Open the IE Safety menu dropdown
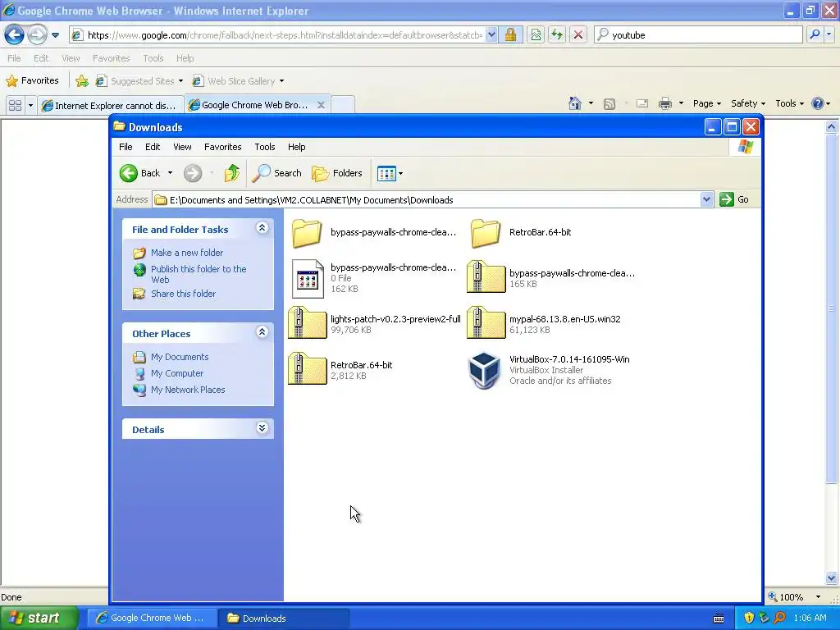This screenshot has height=630, width=840. point(748,103)
